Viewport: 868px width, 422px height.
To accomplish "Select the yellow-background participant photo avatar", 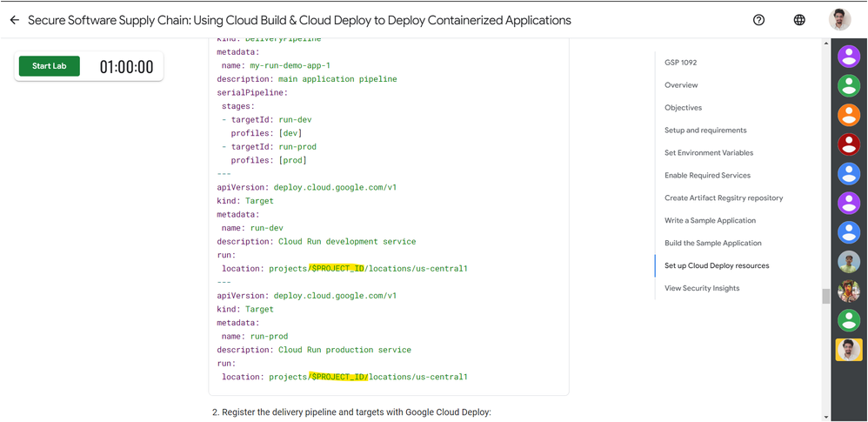I will point(849,350).
